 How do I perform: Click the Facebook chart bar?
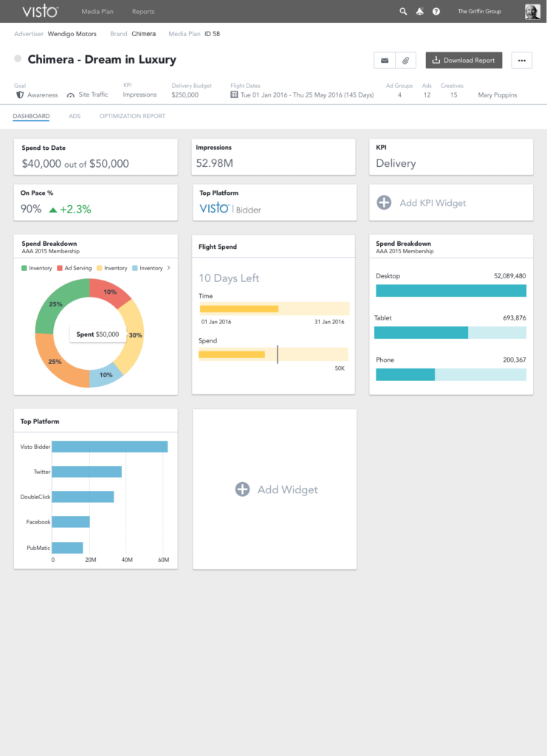pos(71,522)
